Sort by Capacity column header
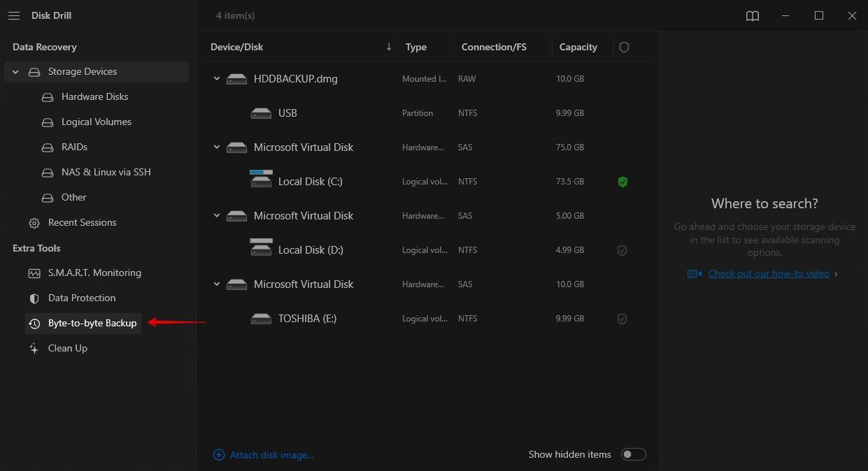Viewport: 868px width, 471px height. point(578,48)
